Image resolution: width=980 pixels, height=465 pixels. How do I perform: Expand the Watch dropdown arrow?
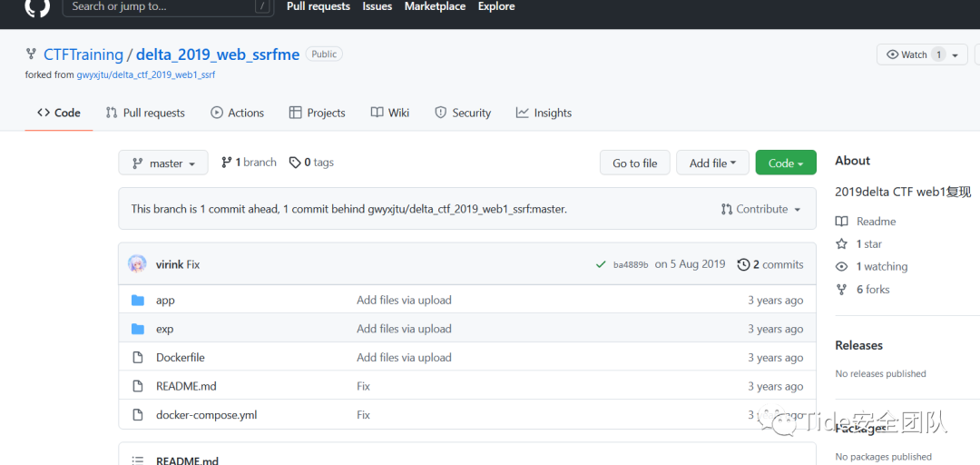955,55
